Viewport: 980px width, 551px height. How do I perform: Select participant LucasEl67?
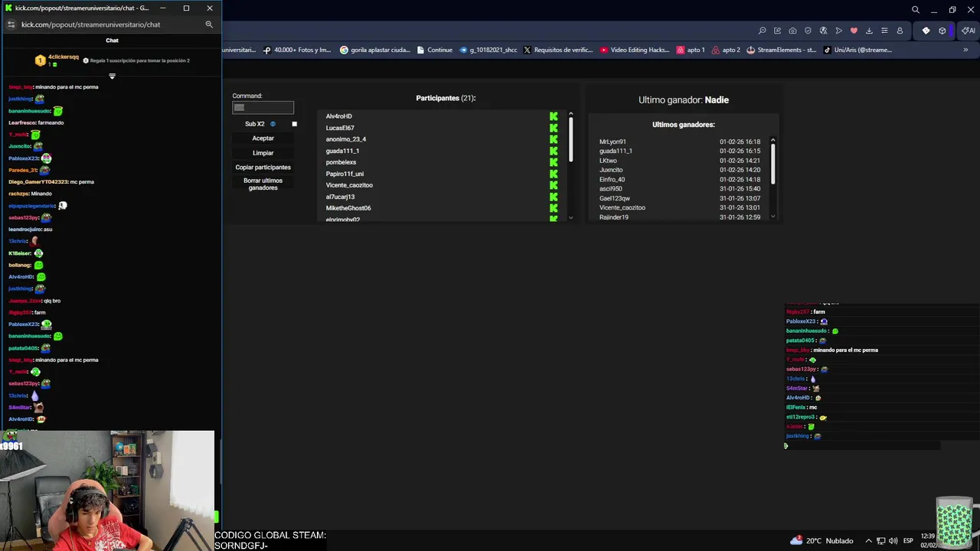(x=340, y=128)
